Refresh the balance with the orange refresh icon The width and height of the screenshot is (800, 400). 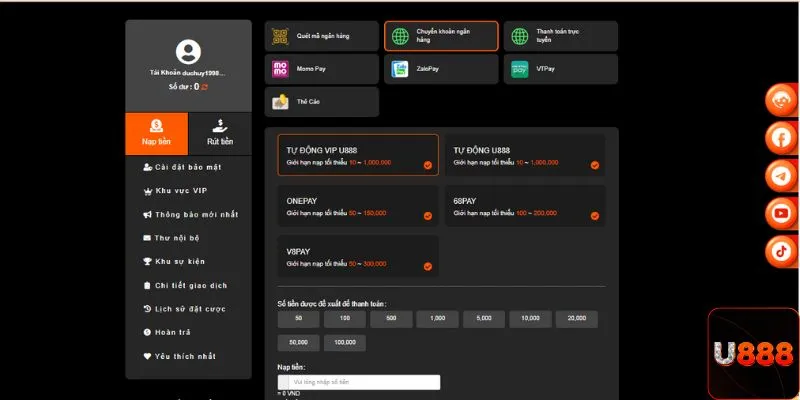point(205,87)
